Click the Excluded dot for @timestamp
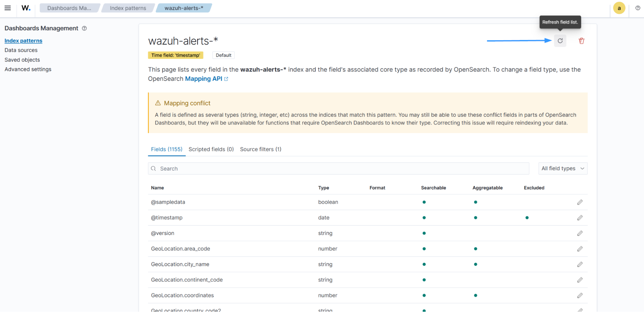 click(527, 218)
